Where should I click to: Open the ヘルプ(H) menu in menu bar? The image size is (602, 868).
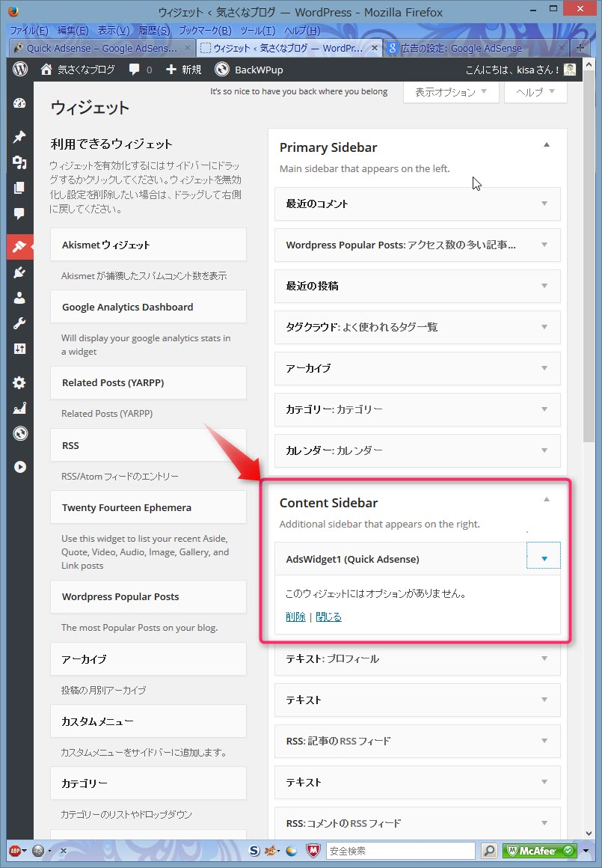click(302, 31)
